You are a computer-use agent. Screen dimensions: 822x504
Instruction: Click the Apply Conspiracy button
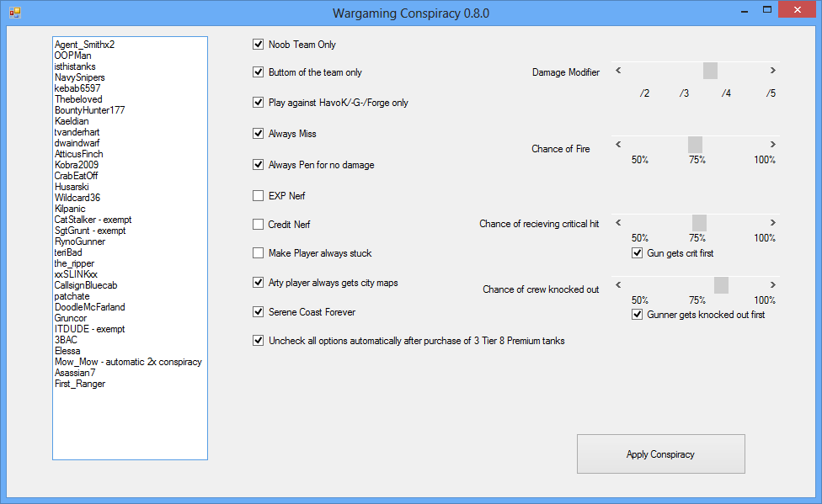660,454
